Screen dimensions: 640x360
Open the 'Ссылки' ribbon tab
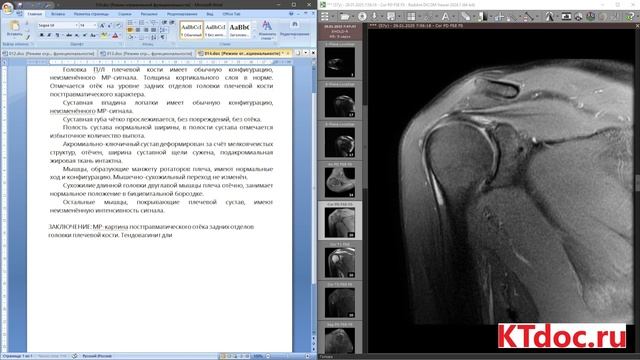124,14
